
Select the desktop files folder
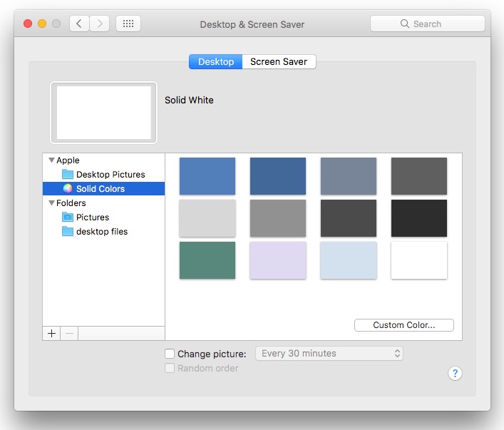(102, 232)
